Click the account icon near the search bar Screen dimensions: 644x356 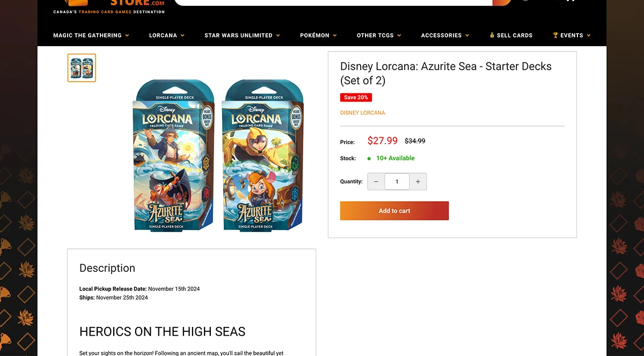click(526, 2)
